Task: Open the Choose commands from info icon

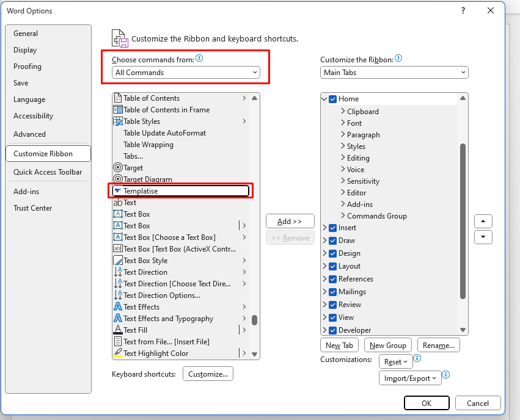Action: tap(199, 58)
